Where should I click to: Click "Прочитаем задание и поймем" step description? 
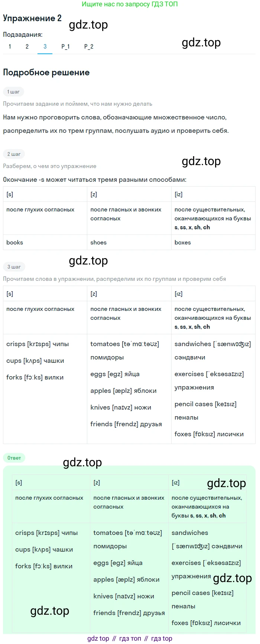point(78,104)
